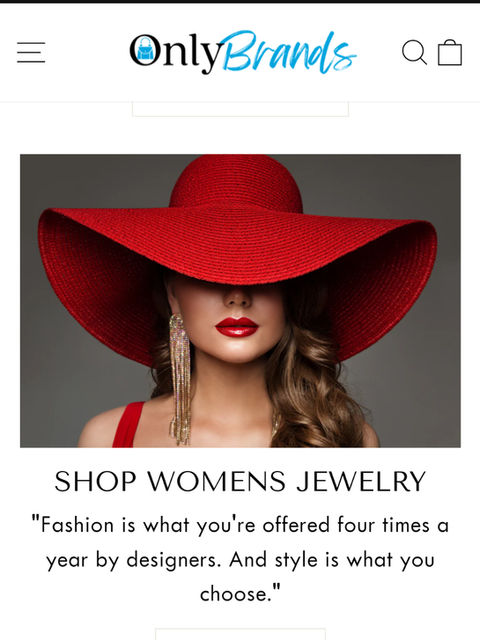Viewport: 480px width, 640px height.
Task: Click the gold tassel earring in the photo
Action: [x=180, y=379]
